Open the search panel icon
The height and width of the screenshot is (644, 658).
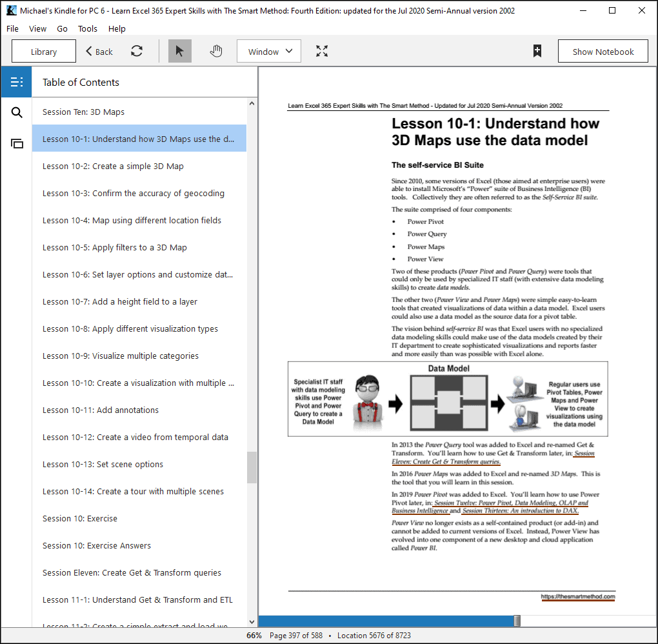[x=17, y=112]
